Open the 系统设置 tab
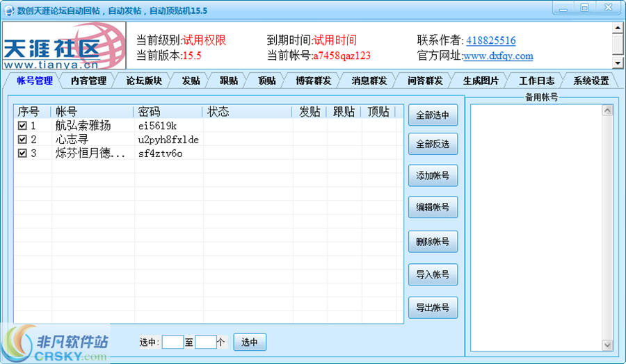Image resolution: width=626 pixels, height=364 pixels. pyautogui.click(x=591, y=81)
